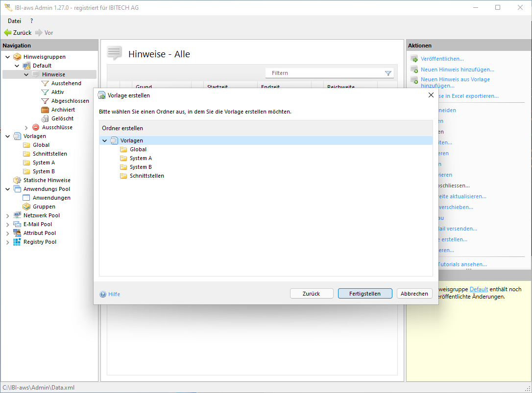Image resolution: width=532 pixels, height=393 pixels.
Task: Select the System A folder in dialog
Action: tap(141, 158)
